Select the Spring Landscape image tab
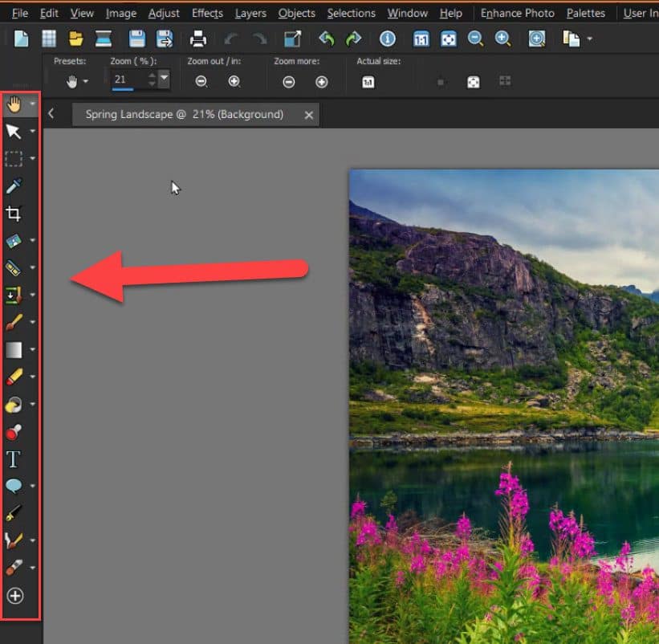This screenshot has width=659, height=644. (x=181, y=114)
